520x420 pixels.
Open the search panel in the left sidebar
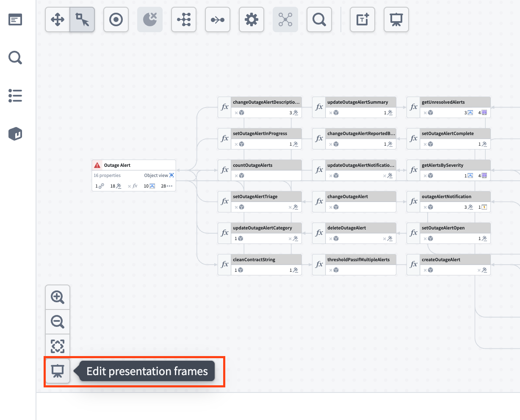tap(15, 58)
